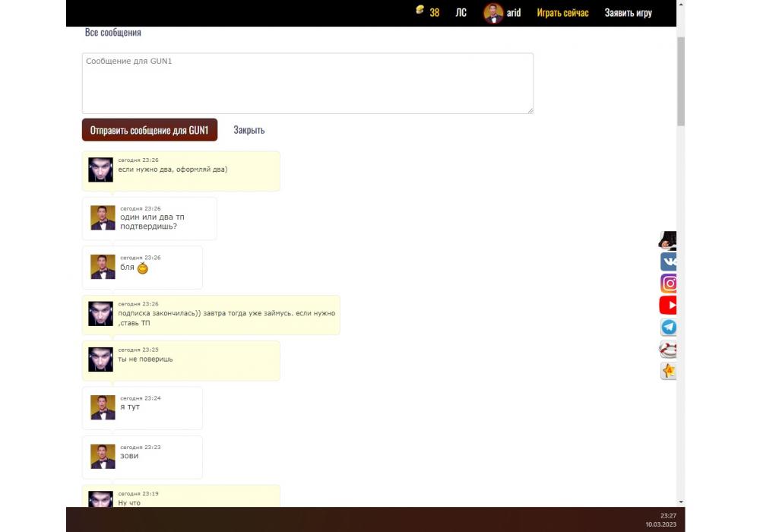
Task: Click the scrollbar down arrow
Action: tap(681, 502)
